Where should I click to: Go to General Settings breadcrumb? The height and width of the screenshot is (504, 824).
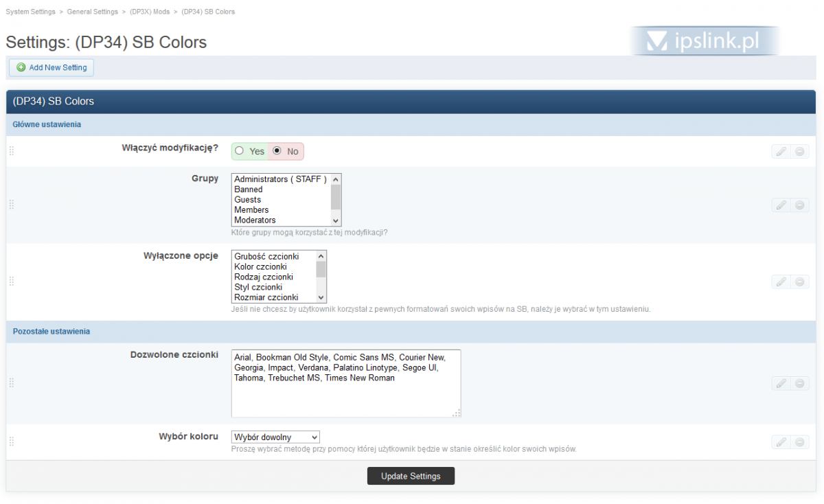[93, 12]
